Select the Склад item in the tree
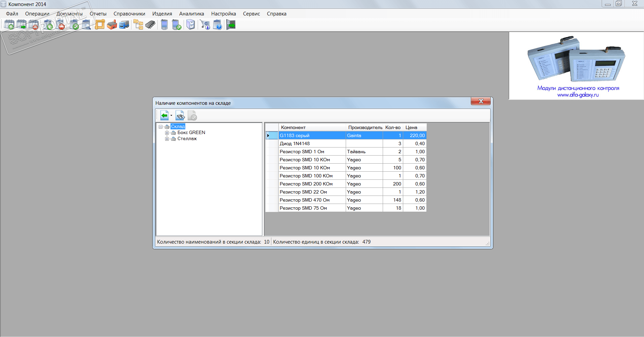Viewport: 644px width, 337px height. click(178, 126)
